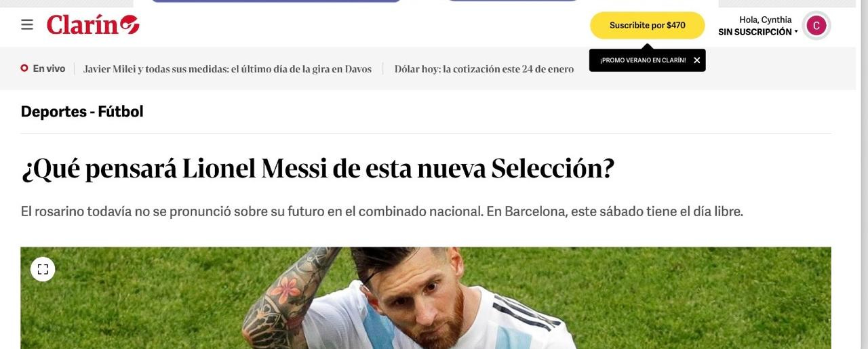Open the hamburger menu next to the Clarín logo

[x=27, y=24]
